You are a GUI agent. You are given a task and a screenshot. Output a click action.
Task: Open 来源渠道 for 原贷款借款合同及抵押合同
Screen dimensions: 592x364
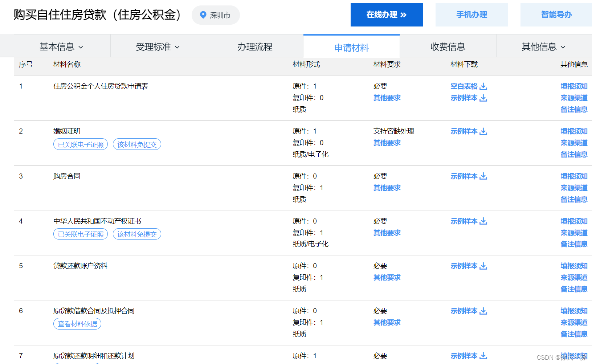(x=574, y=323)
